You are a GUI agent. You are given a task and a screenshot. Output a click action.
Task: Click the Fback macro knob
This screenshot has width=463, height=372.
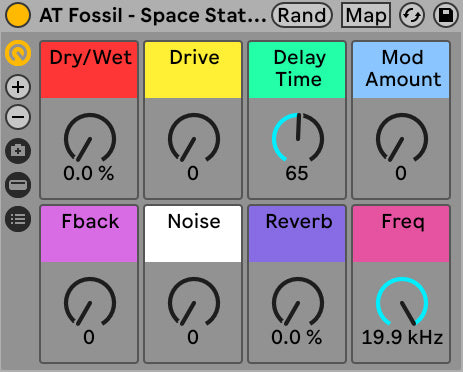89,302
